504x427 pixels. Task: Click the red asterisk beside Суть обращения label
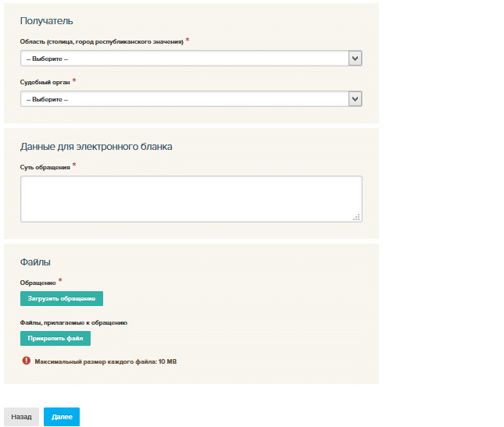[x=74, y=165]
